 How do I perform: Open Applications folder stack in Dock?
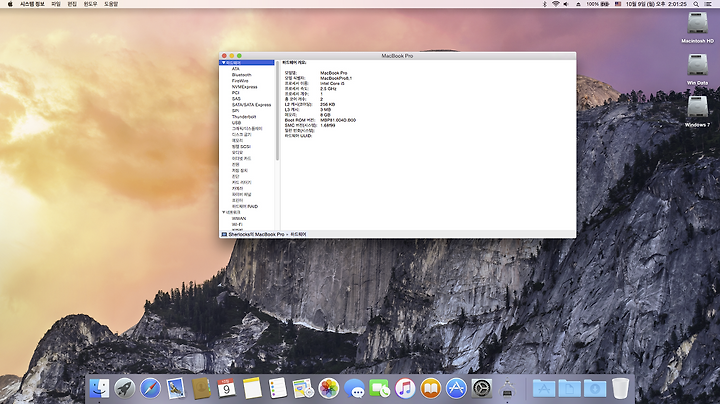coord(544,388)
